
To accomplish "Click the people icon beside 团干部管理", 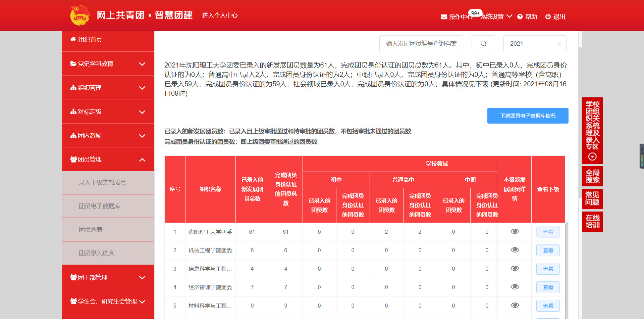I will (x=73, y=277).
